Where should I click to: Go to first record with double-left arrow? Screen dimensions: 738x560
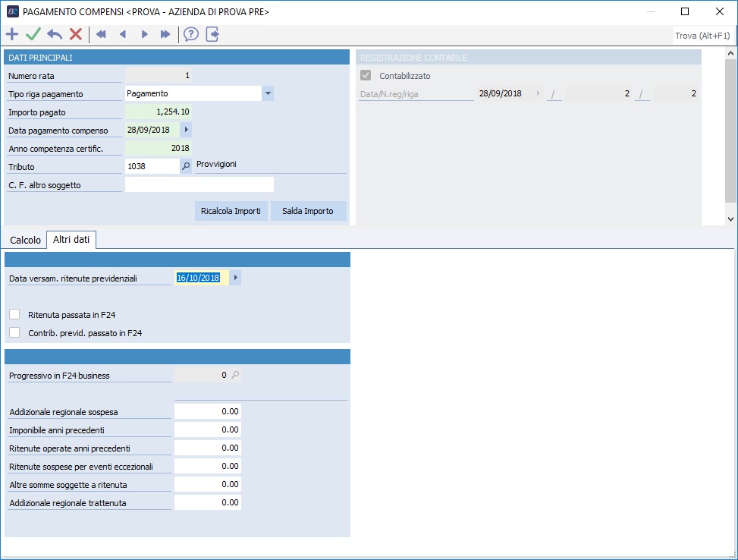click(101, 34)
